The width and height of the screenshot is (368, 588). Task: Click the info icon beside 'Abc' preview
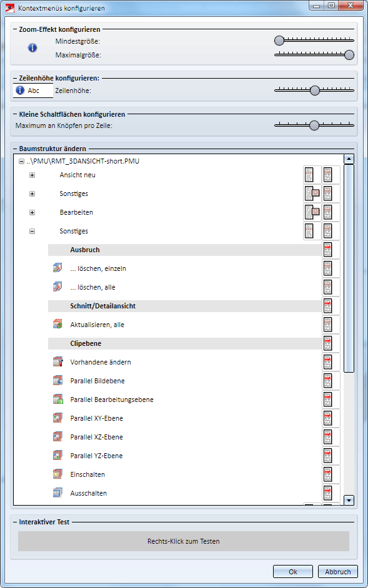[x=20, y=91]
